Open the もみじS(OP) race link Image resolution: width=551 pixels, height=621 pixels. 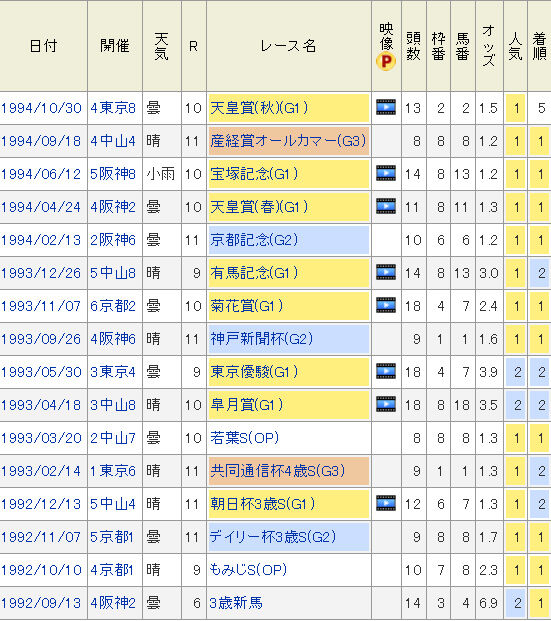point(248,570)
